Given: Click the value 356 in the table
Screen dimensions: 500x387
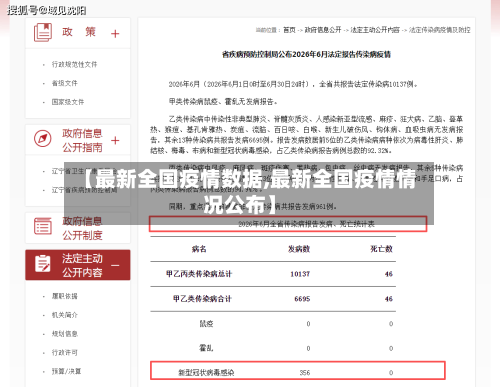Looking at the screenshot, I should point(305,373).
